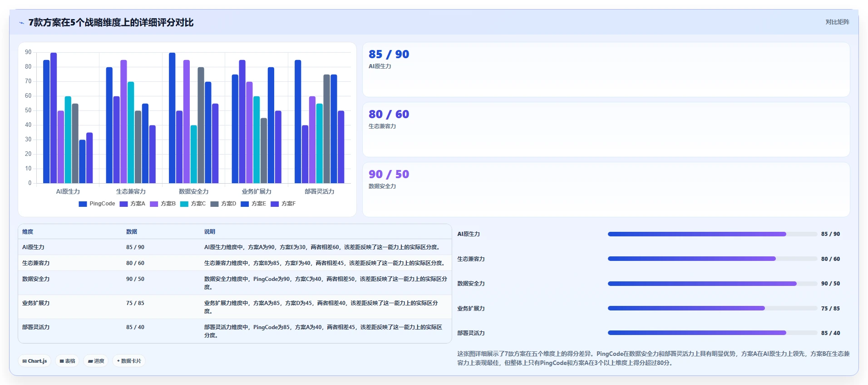Open the 80 / 60 生态兼容力 data card
The image size is (868, 385).
click(606, 130)
